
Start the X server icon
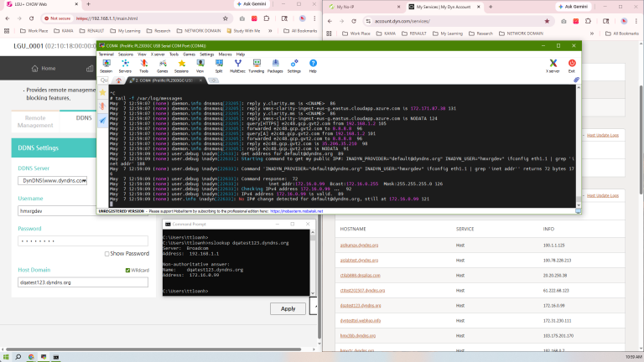pyautogui.click(x=553, y=65)
